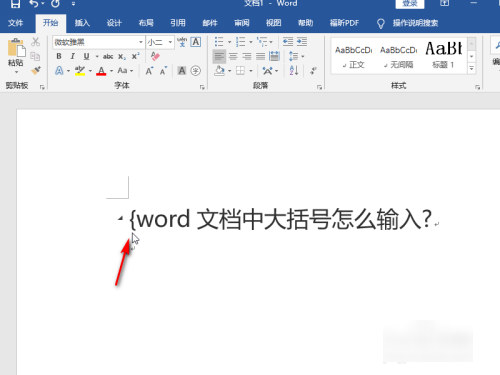Image resolution: width=500 pixels, height=375 pixels.
Task: Click Grow Font size icon
Action: click(149, 71)
